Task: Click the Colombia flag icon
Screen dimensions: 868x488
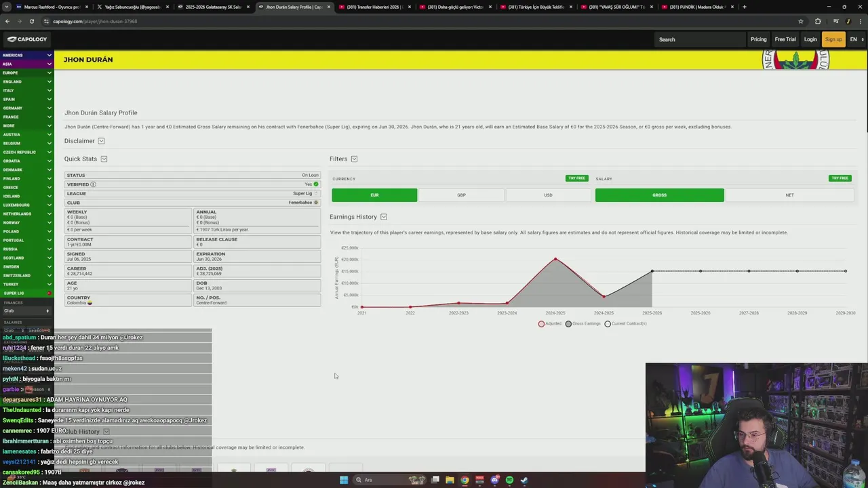Action: pyautogui.click(x=90, y=303)
